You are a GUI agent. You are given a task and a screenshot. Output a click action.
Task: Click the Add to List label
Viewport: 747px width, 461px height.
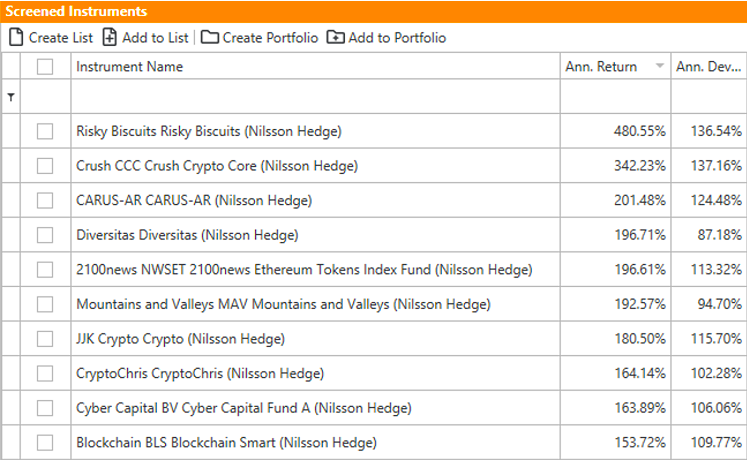[x=155, y=38]
